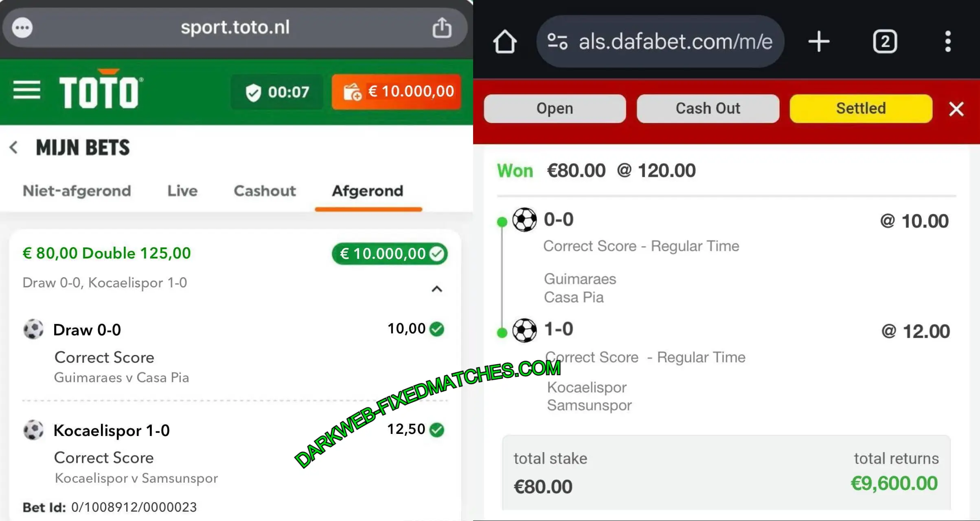Screen dimensions: 980x521
Task: Show the Open bets on Dafabet
Action: pyautogui.click(x=555, y=109)
